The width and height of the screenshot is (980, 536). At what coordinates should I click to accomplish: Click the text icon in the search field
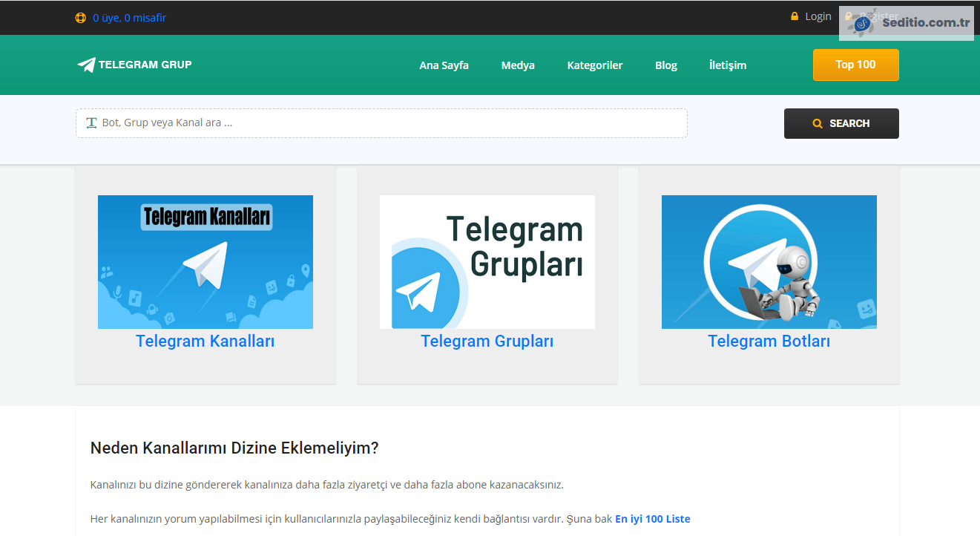tap(92, 122)
